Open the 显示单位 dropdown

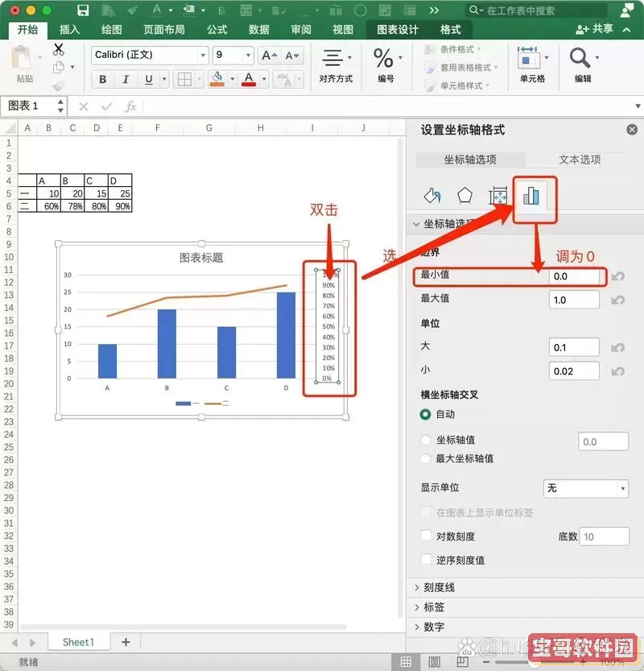(586, 488)
